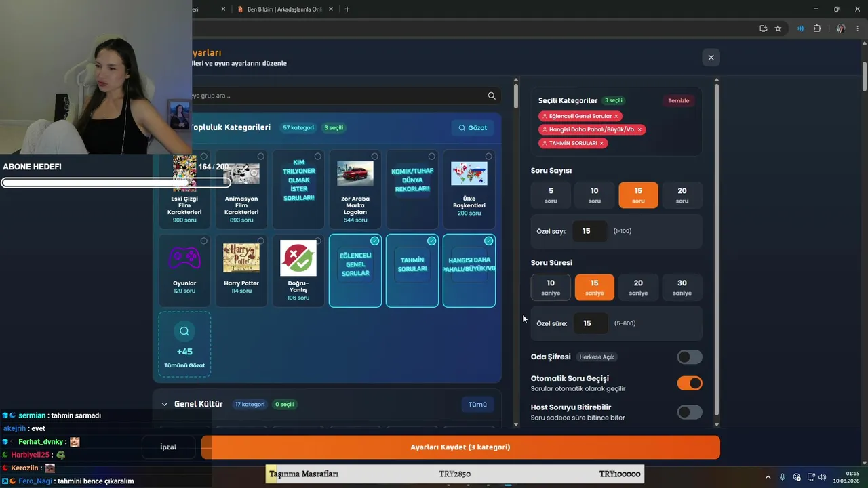
Task: Click the search magnifier icon in the category search box
Action: tap(492, 96)
